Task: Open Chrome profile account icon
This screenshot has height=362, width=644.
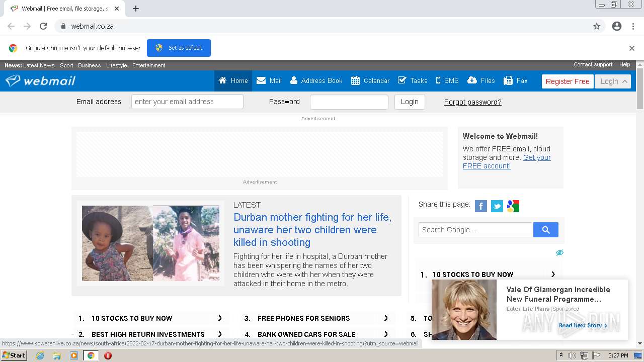Action: (617, 26)
